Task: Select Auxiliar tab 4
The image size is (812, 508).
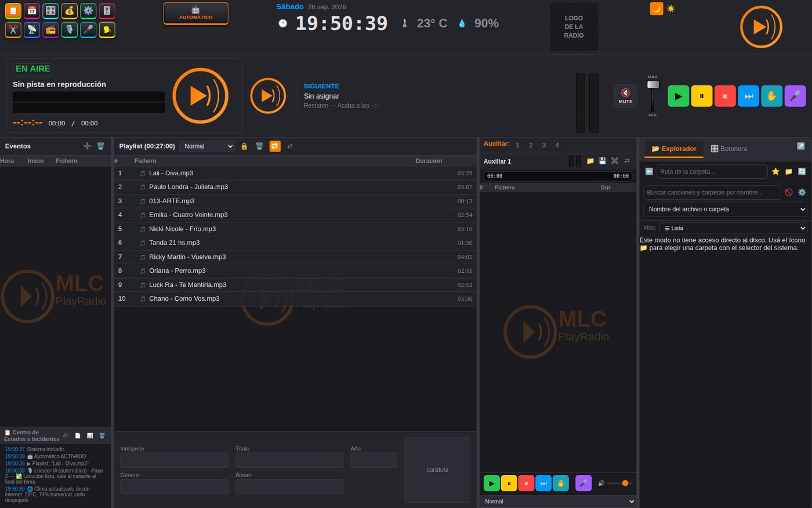Action: click(557, 145)
